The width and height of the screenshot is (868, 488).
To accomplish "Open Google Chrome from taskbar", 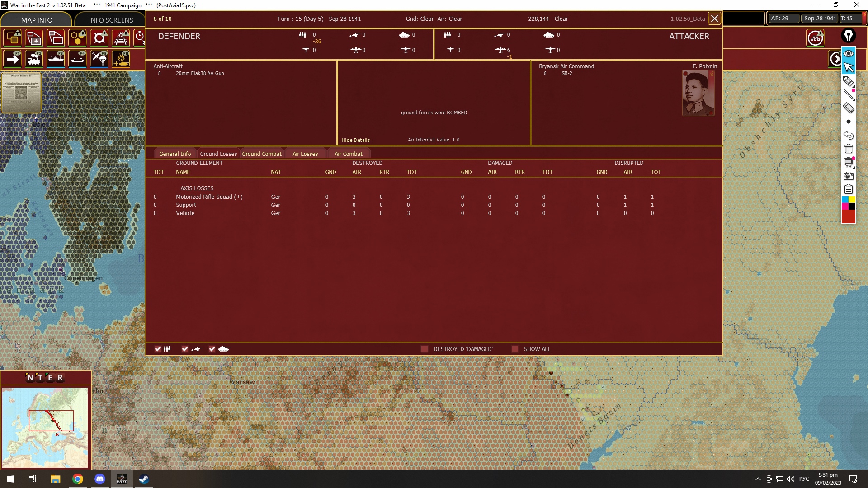I will [x=78, y=479].
